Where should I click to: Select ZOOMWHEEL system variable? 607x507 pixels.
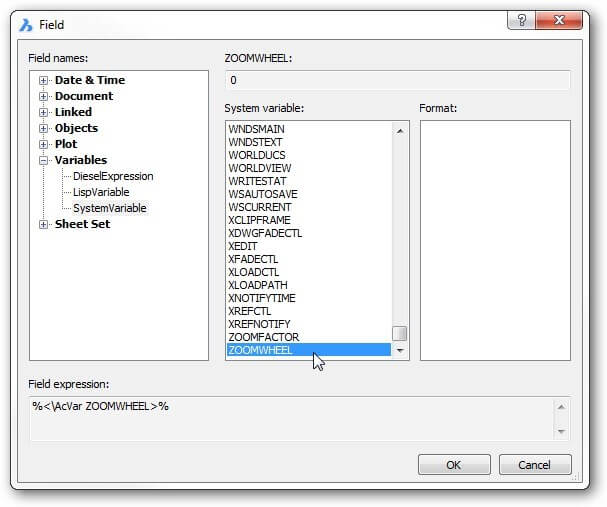coord(309,350)
